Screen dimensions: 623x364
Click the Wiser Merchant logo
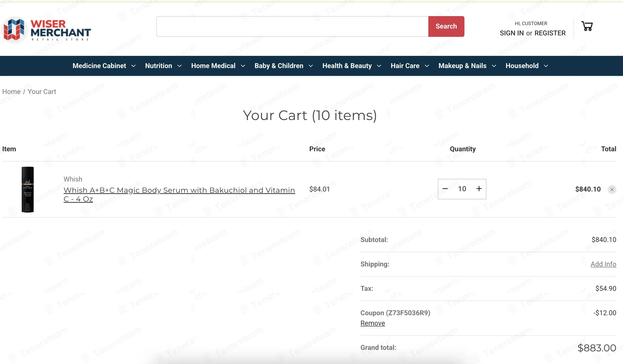coord(47,30)
